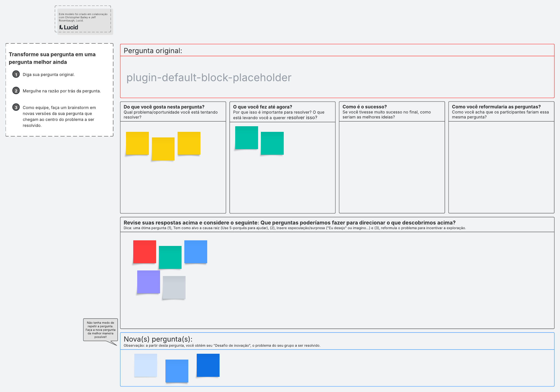The height and width of the screenshot is (392, 560).
Task: Select the gray sticky note
Action: click(x=174, y=287)
